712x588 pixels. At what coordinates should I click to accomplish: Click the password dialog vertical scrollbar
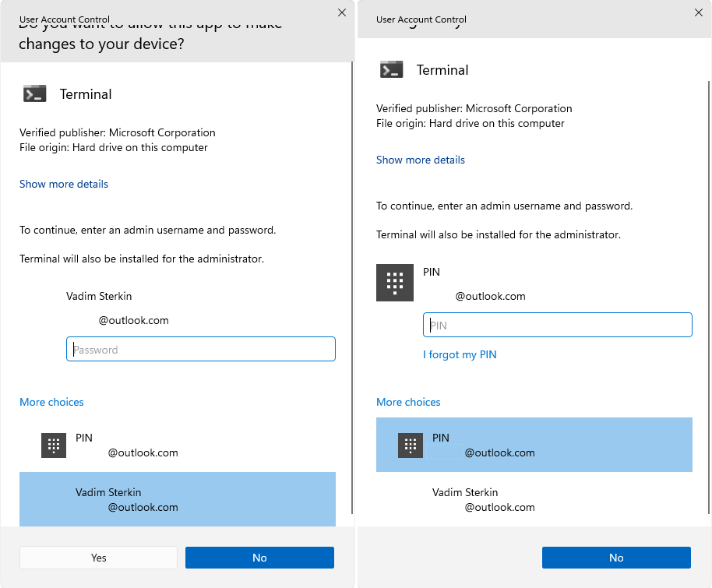pos(352,288)
